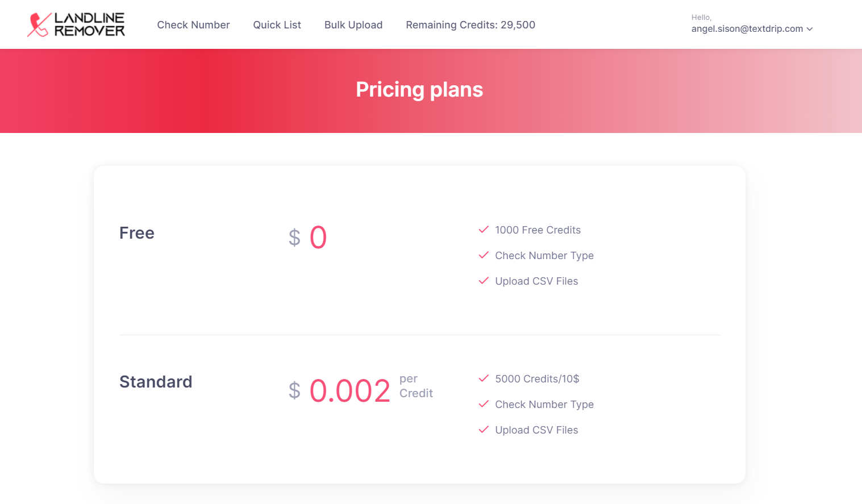Open the Bulk Upload page
This screenshot has height=504, width=862.
[353, 25]
